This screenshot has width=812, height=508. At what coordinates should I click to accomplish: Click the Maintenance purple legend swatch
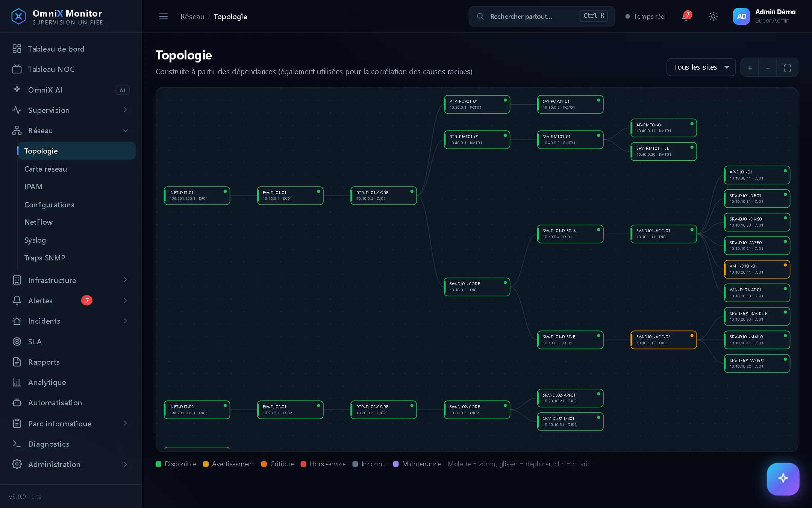pos(395,464)
